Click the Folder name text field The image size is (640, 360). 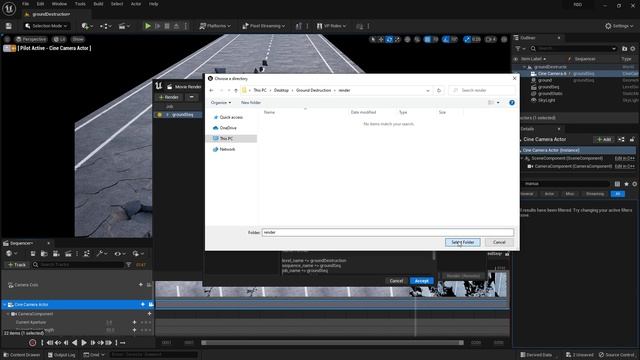point(387,232)
